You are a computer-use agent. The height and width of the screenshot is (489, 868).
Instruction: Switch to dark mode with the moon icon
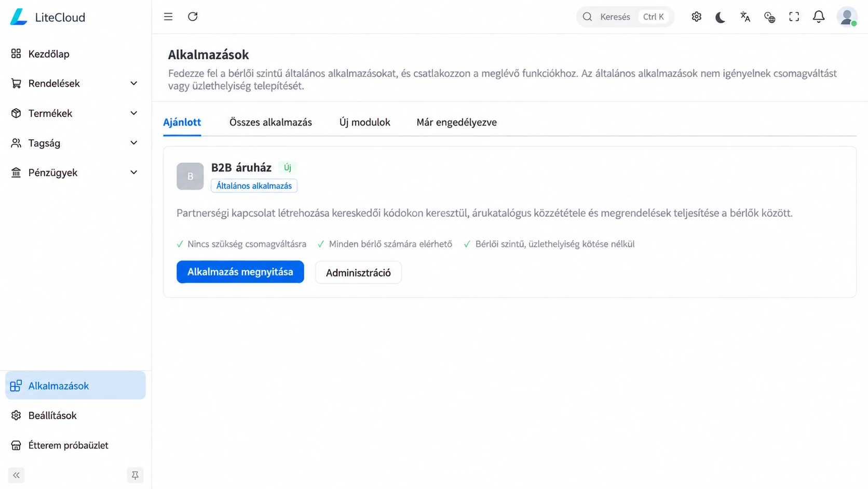tap(721, 17)
